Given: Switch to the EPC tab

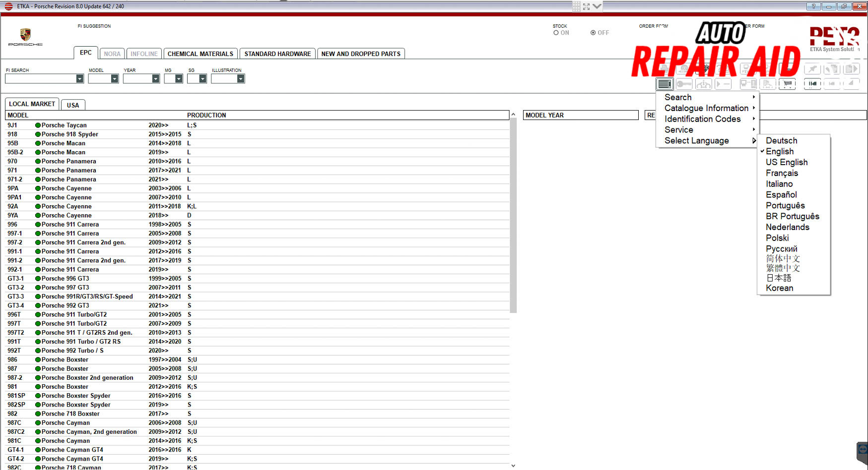Looking at the screenshot, I should 85,53.
